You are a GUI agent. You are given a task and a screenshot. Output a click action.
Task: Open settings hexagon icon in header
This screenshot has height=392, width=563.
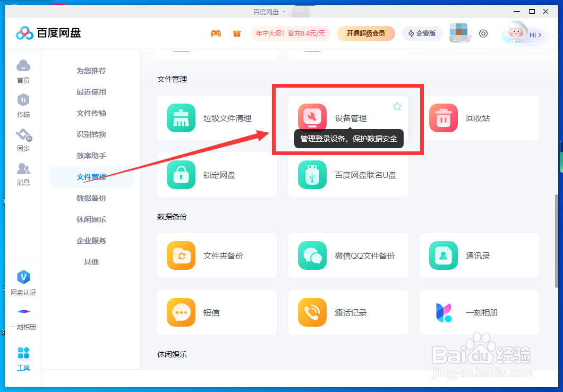coord(483,33)
